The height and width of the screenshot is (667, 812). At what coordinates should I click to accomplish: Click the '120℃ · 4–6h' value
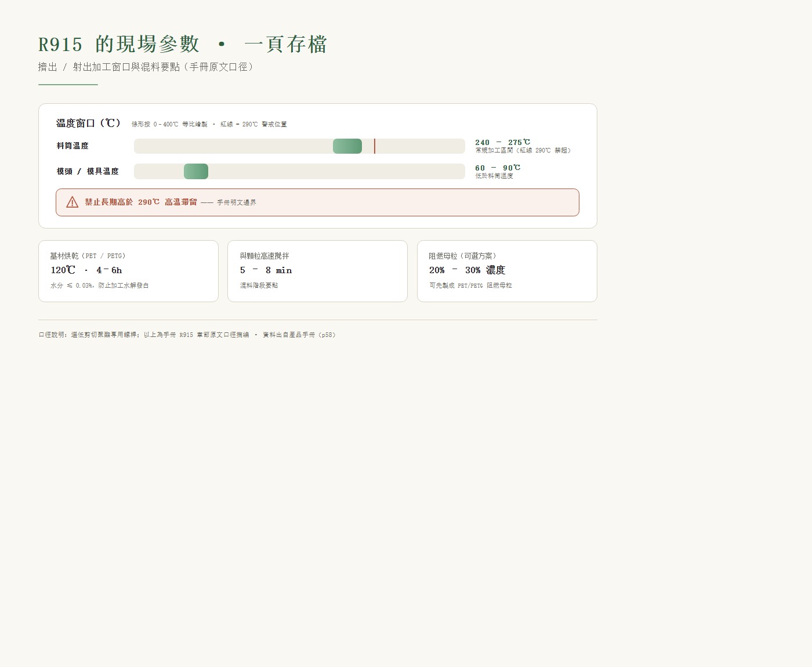[86, 270]
